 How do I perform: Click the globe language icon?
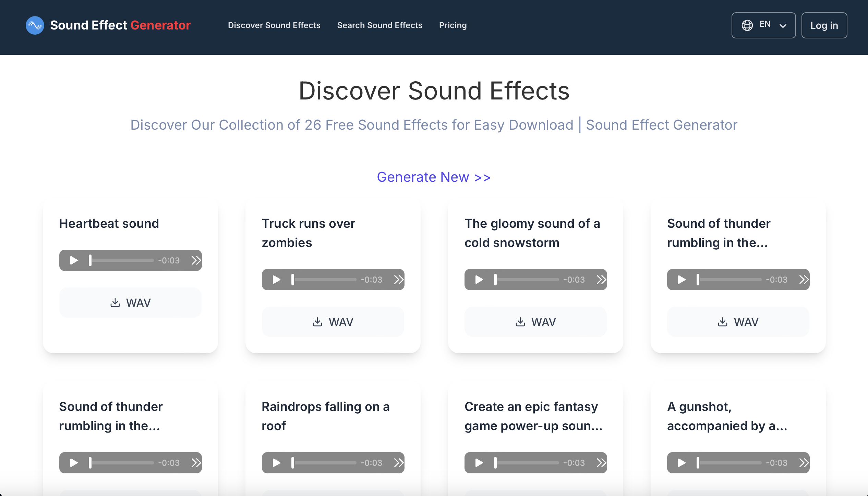click(x=747, y=25)
